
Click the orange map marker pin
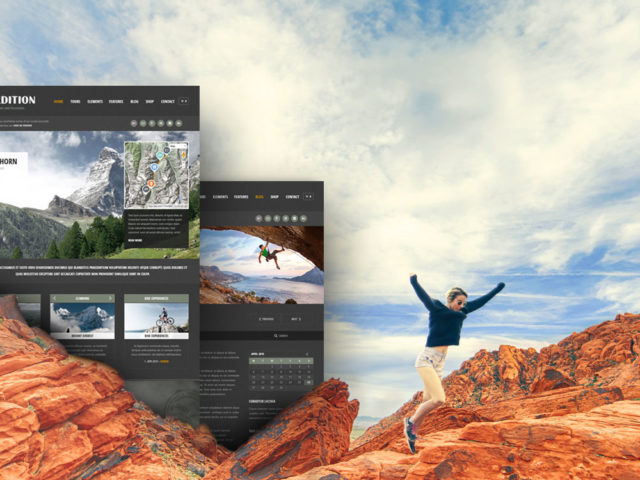tap(151, 184)
